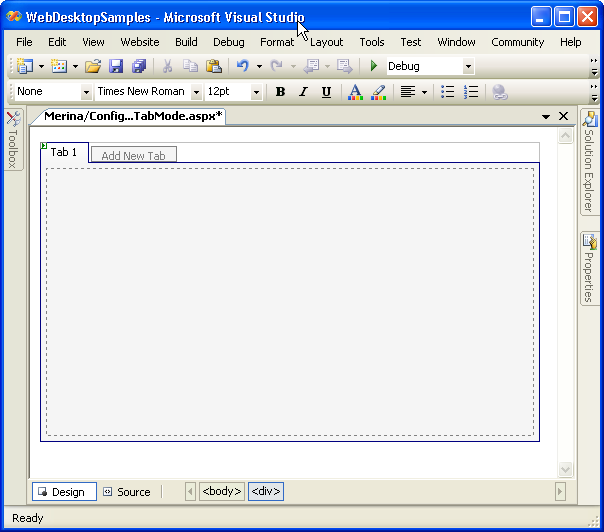
Task: Show the Properties side panel
Action: (590, 268)
